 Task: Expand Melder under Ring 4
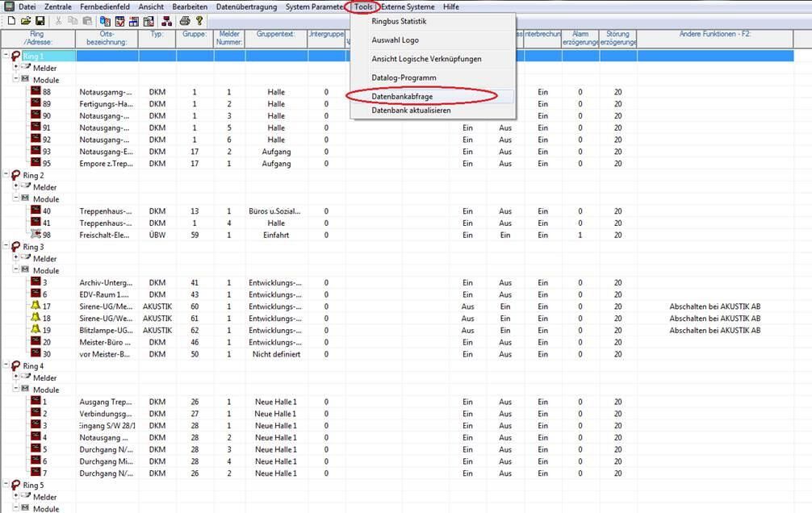(16, 377)
